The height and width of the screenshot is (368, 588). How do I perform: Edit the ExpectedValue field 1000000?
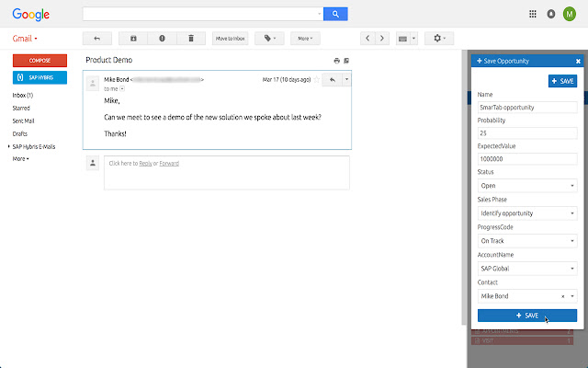point(527,159)
